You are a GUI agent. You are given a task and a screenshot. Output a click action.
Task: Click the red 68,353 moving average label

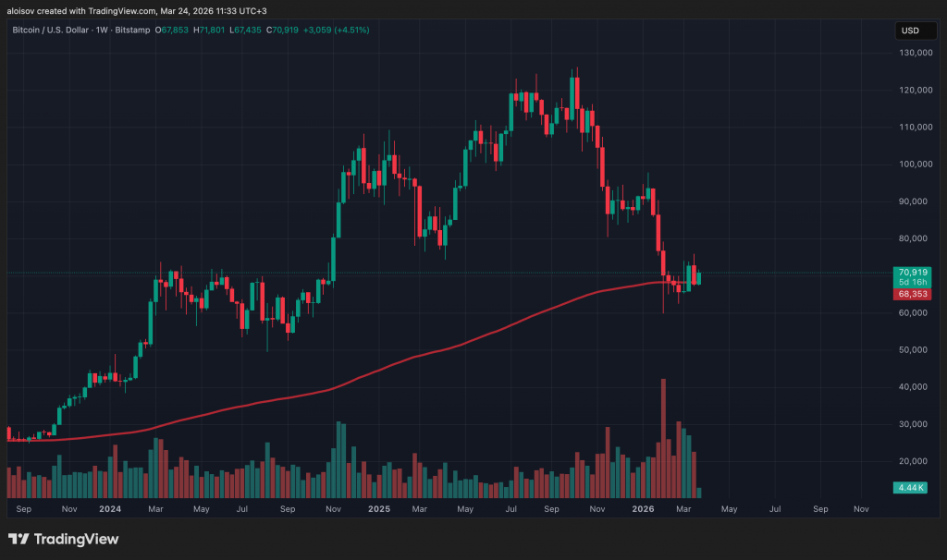pyautogui.click(x=911, y=294)
